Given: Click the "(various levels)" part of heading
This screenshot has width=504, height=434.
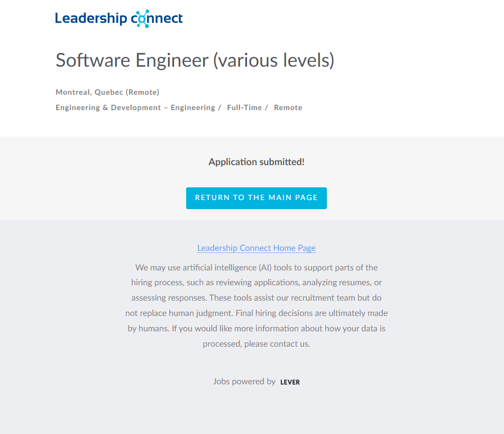Looking at the screenshot, I should (x=273, y=60).
